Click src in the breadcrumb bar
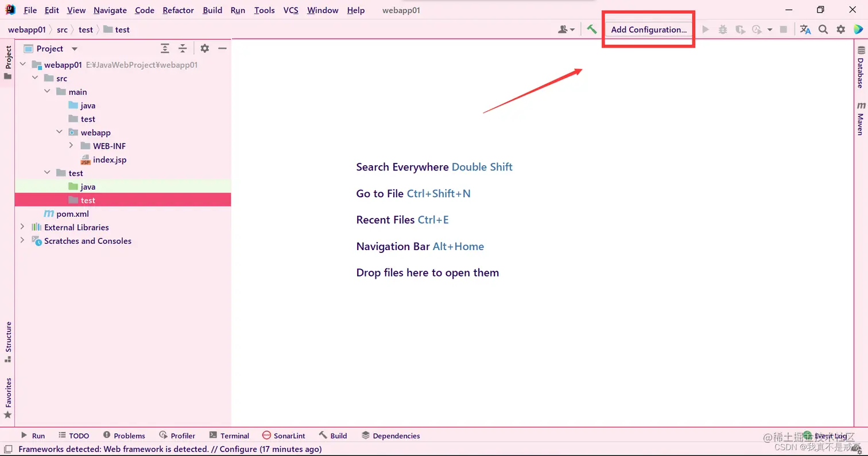Image resolution: width=868 pixels, height=456 pixels. tap(62, 29)
